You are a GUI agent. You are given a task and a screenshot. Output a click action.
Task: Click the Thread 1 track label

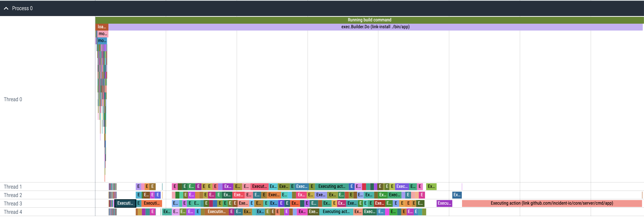(x=13, y=187)
